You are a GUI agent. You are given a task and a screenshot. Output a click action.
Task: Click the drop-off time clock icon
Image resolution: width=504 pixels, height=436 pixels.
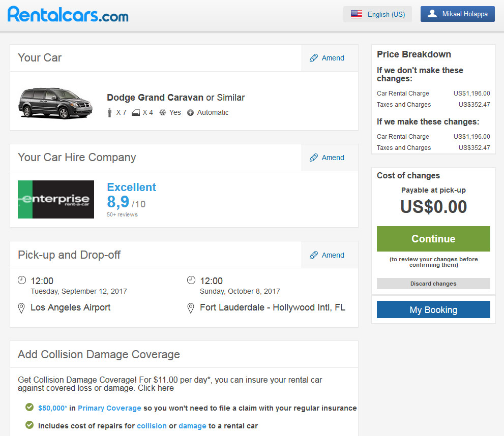pyautogui.click(x=191, y=280)
